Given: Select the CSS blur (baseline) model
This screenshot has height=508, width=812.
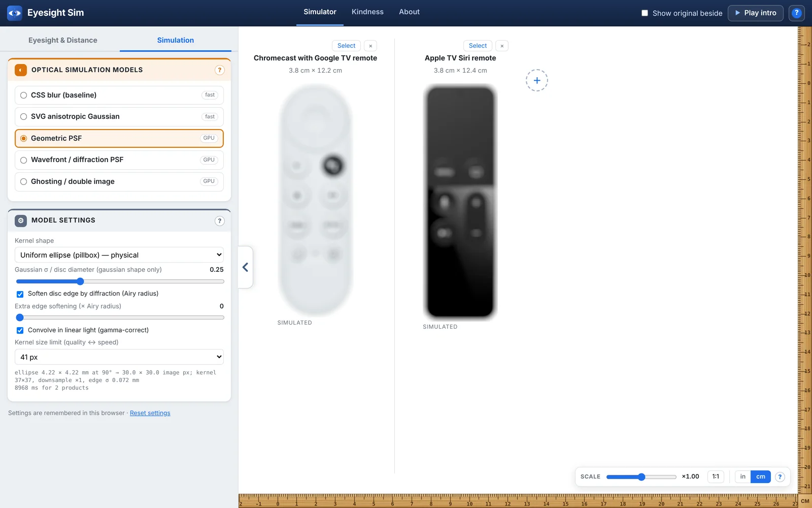Looking at the screenshot, I should 119,95.
